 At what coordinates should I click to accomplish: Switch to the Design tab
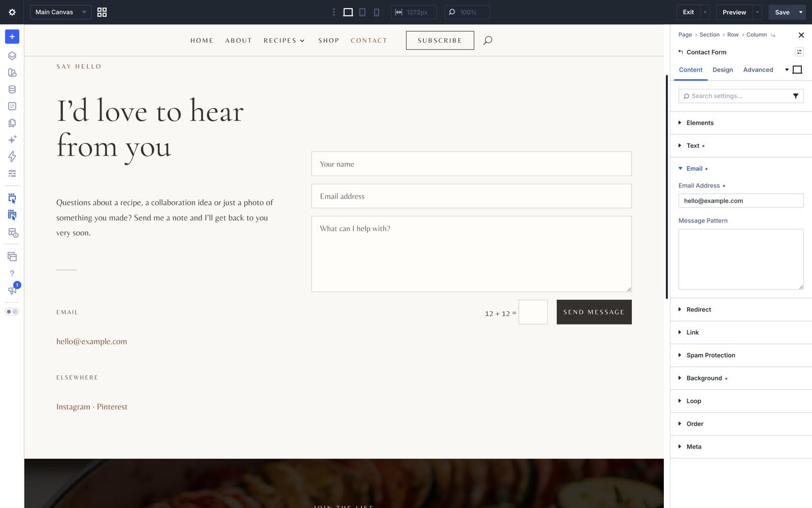click(x=723, y=70)
